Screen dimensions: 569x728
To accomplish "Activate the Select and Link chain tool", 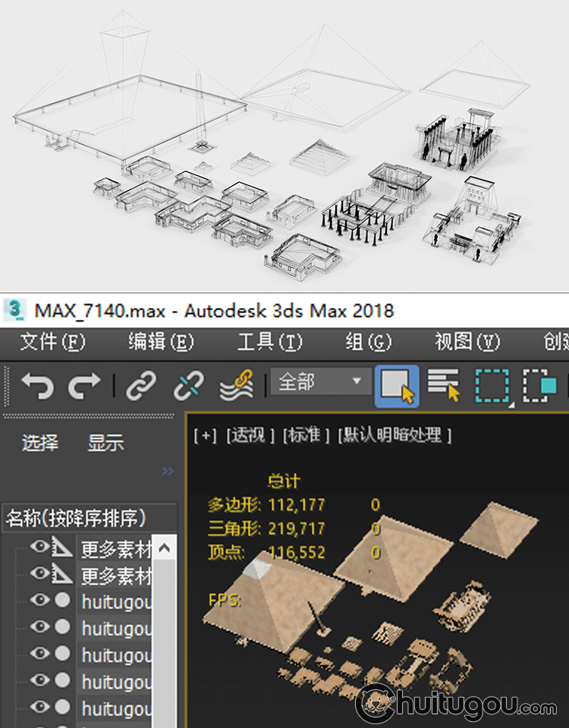I will tap(140, 385).
